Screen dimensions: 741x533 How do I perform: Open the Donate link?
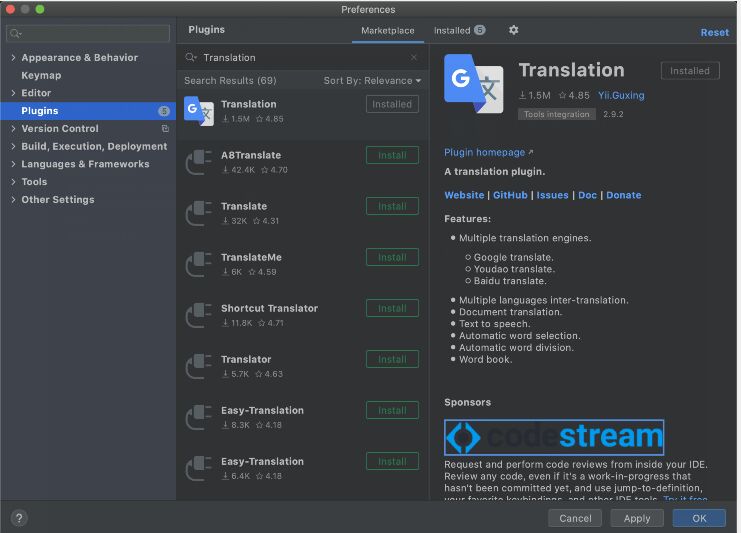point(624,195)
